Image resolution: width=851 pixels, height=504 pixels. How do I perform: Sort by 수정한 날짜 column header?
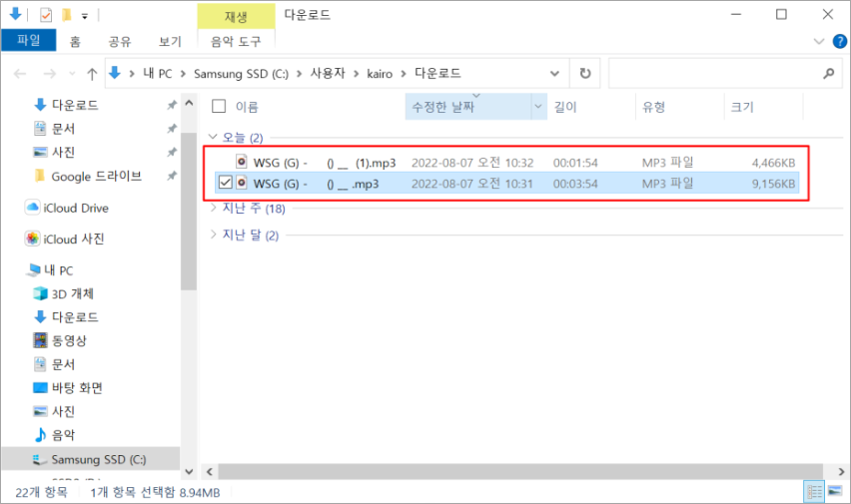point(442,107)
